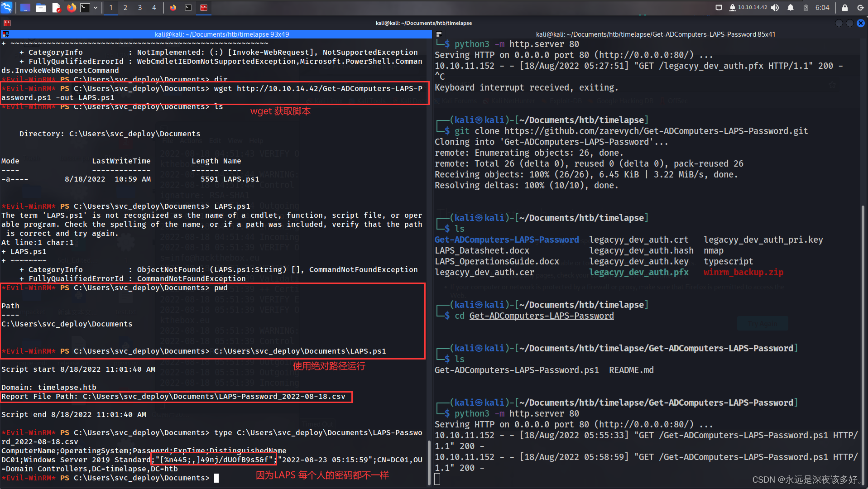Select left pane title bar timelapse 93x49
Screen dimensions: 868x489
coord(221,34)
